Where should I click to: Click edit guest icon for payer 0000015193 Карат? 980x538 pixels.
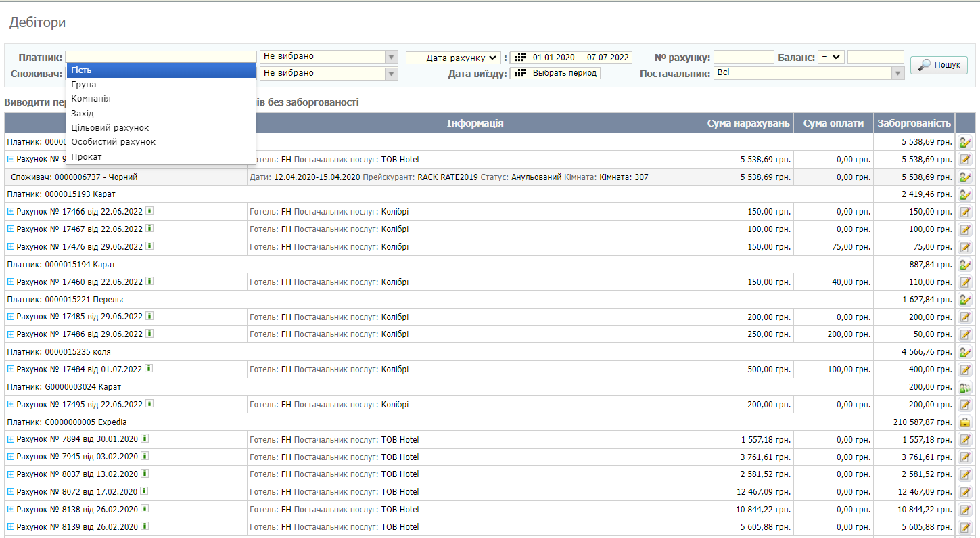point(965,194)
